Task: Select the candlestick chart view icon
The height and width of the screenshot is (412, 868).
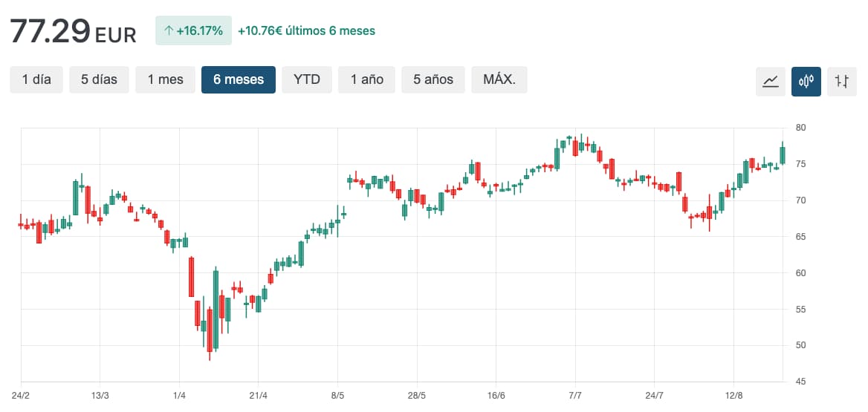Action: pos(806,82)
